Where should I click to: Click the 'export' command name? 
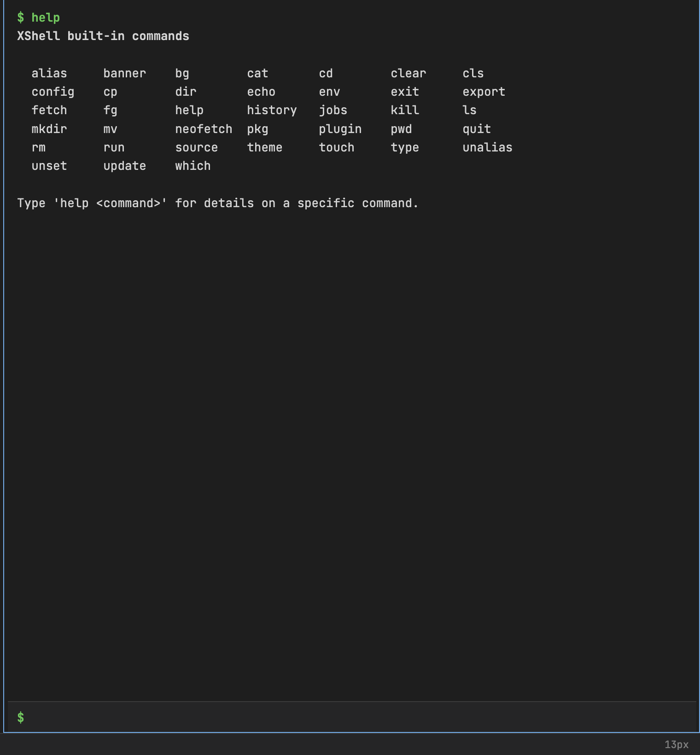(x=484, y=92)
